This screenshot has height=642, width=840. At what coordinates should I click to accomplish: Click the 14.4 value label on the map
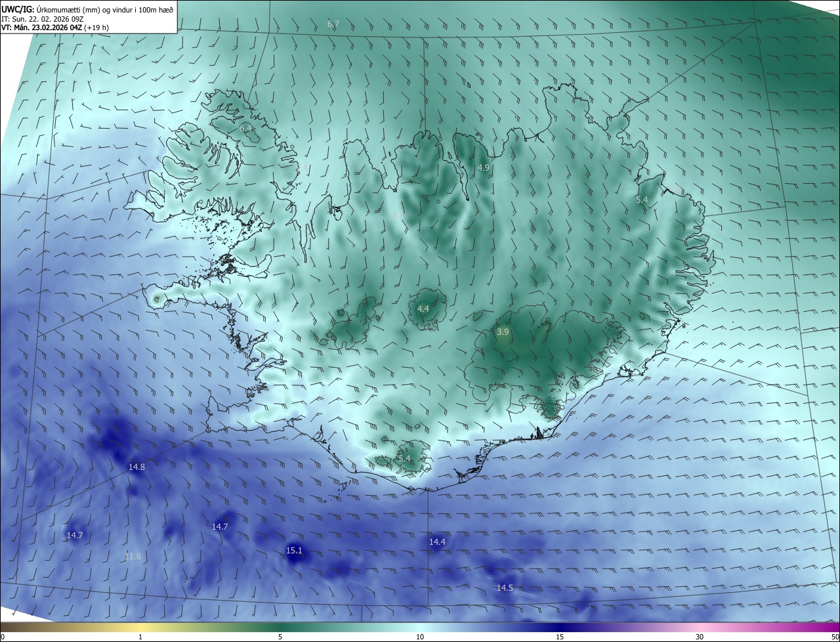click(437, 542)
